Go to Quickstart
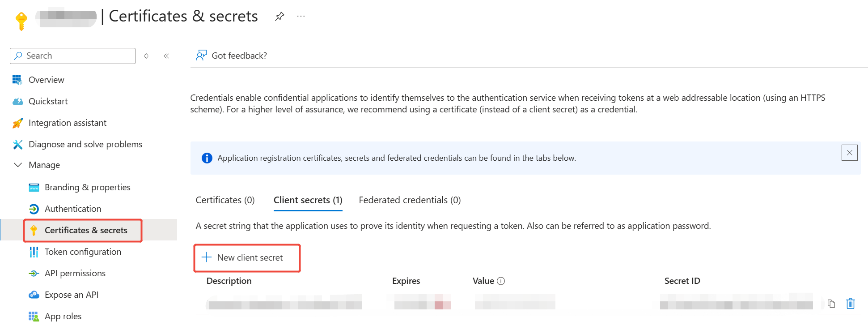The height and width of the screenshot is (330, 868). point(48,101)
